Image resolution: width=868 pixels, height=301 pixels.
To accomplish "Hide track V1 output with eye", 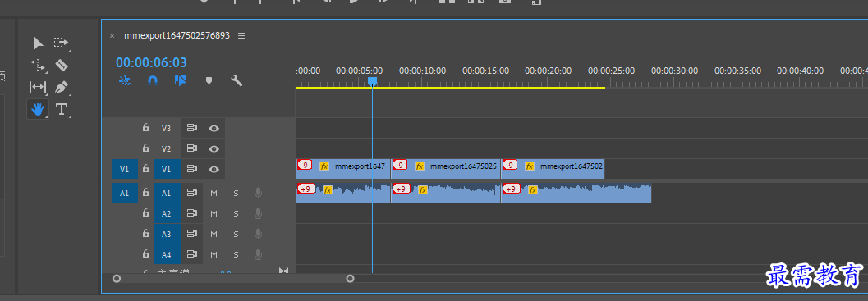I will tap(214, 169).
